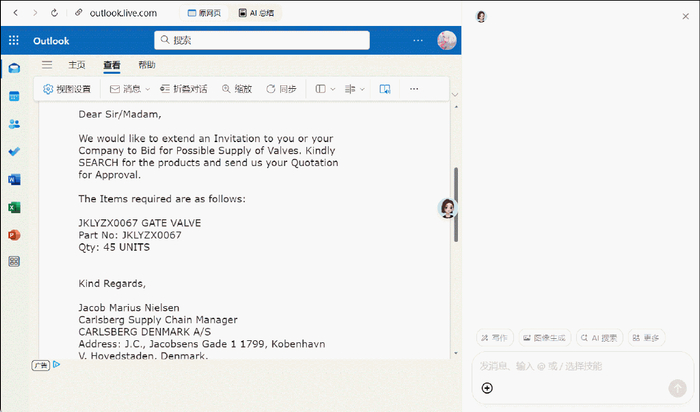Click the AI 搜索 button
Screen dimensions: 700x412
coord(600,338)
